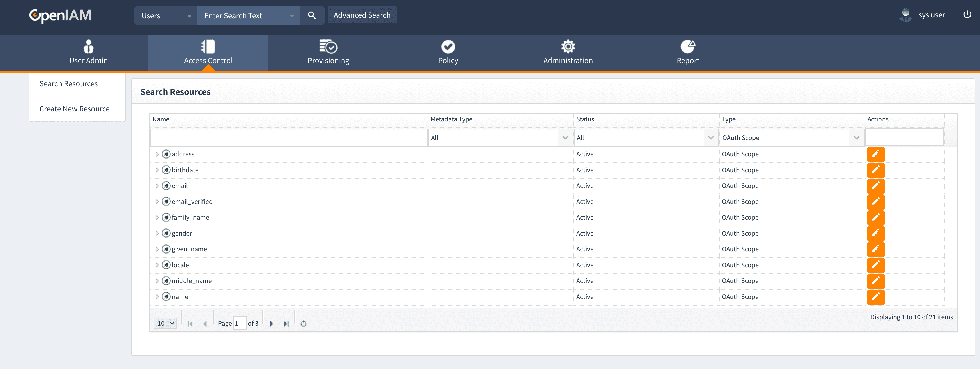
Task: Open Create New Resource link
Action: coord(74,109)
